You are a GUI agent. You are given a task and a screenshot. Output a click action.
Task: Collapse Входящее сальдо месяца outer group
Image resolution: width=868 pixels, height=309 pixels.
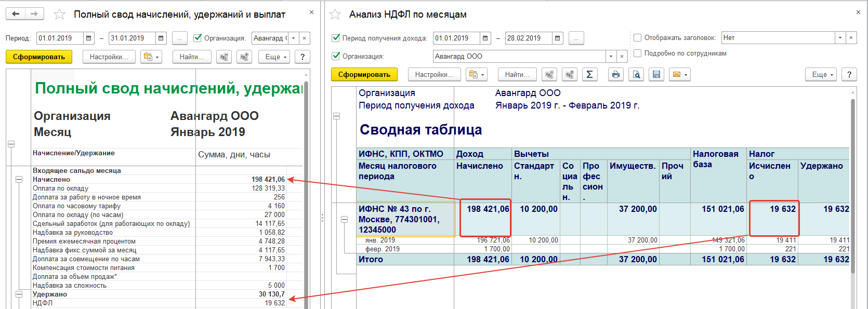[x=11, y=144]
